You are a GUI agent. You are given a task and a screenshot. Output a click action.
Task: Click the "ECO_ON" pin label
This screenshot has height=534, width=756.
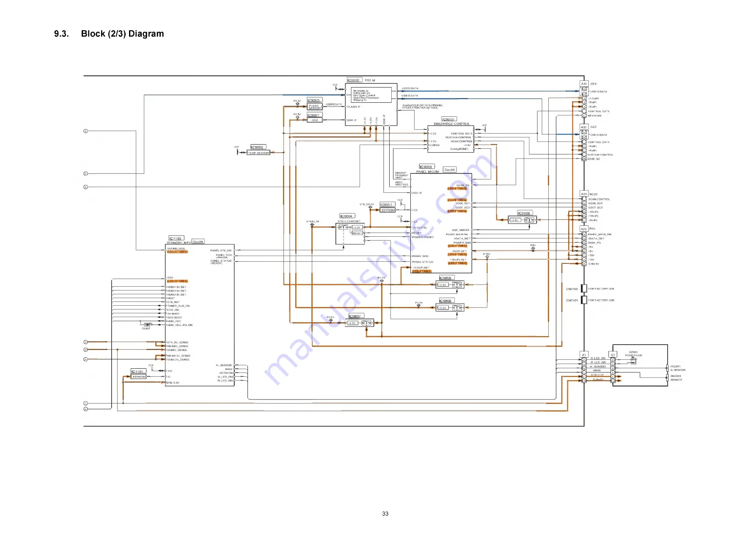(173, 309)
